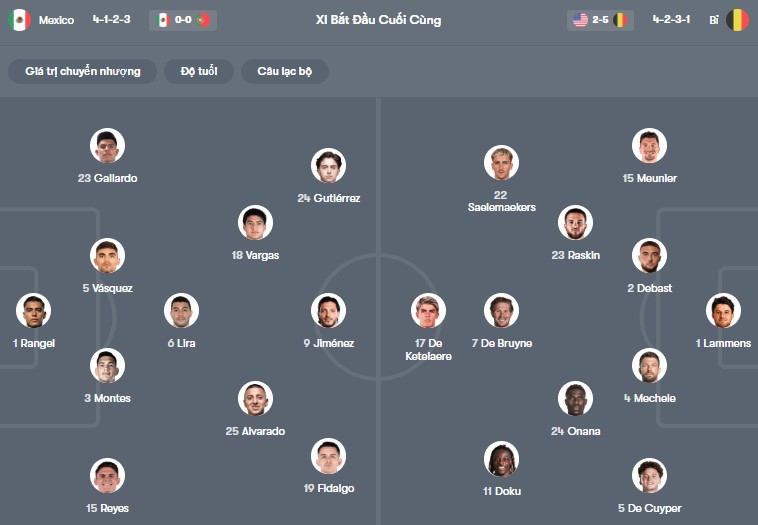Click Saelemaekers' player avatar
Viewport: 758px width, 525px height.
[501, 163]
